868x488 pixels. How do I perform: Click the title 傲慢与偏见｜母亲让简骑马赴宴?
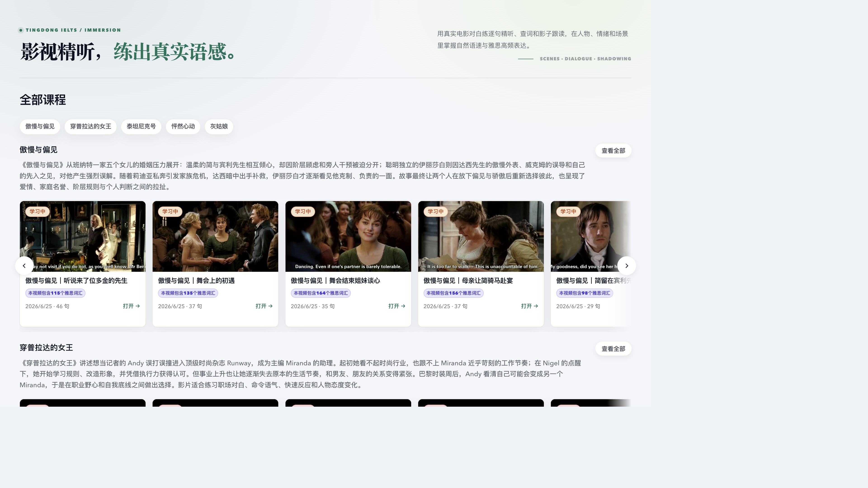point(468,281)
